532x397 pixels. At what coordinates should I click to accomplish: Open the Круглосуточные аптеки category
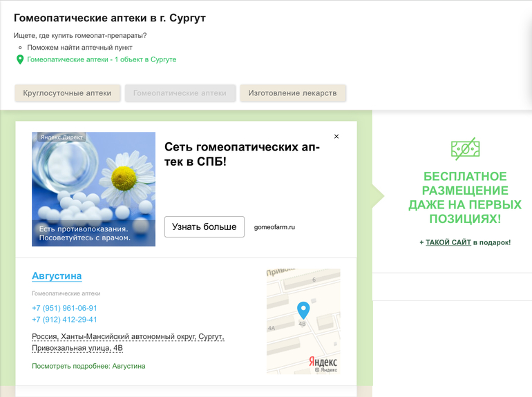point(68,93)
